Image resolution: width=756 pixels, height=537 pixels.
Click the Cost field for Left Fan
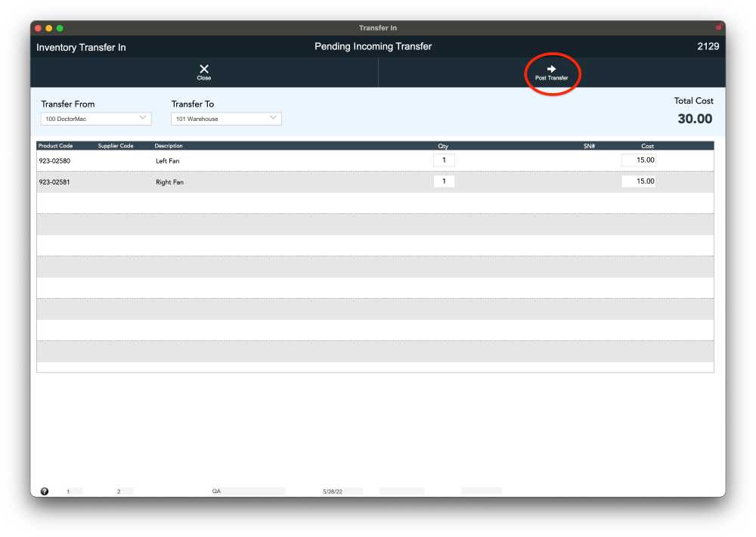pyautogui.click(x=639, y=160)
